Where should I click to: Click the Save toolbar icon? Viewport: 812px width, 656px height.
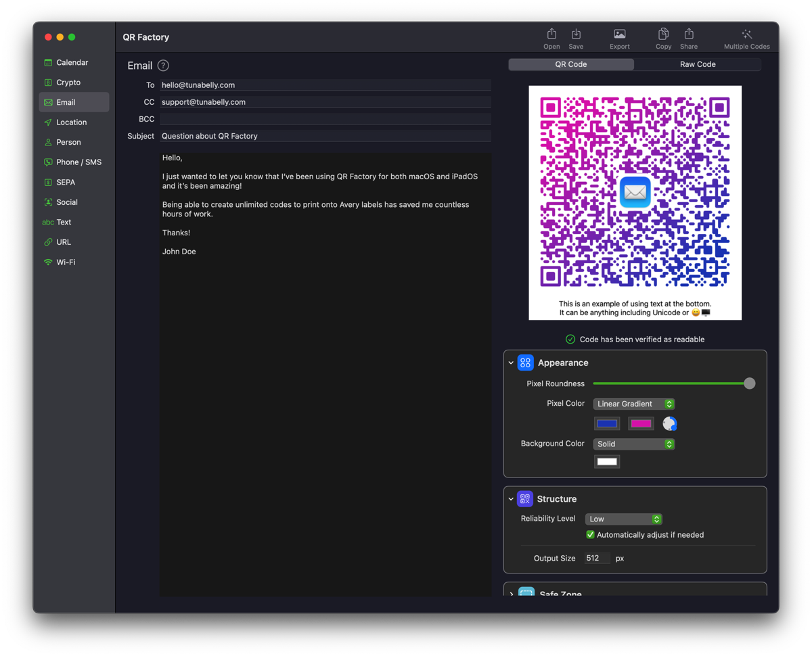tap(576, 34)
